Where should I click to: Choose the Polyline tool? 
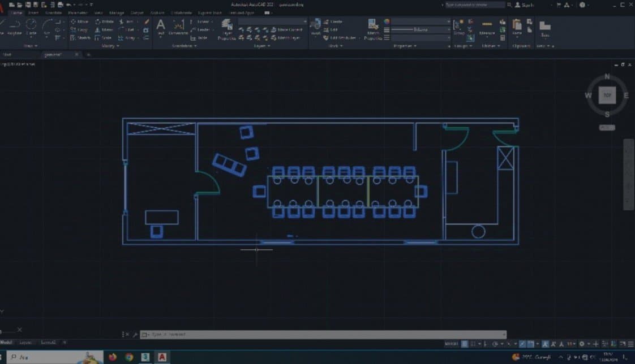(15, 27)
